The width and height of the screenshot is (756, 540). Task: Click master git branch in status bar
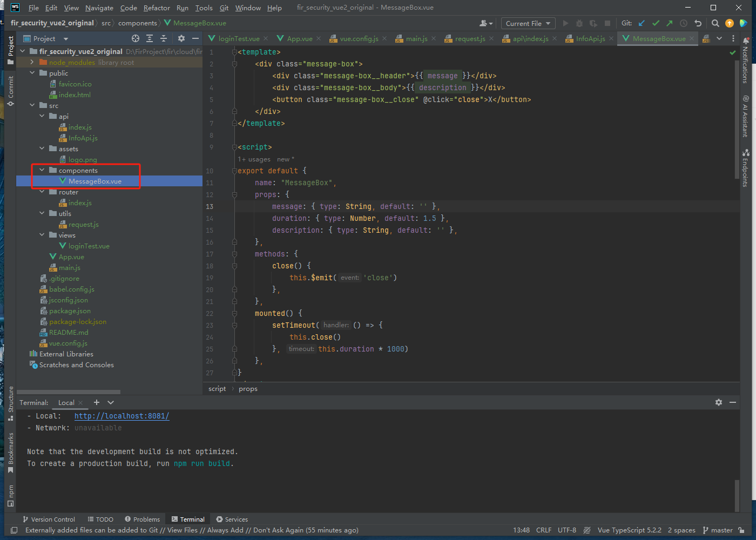pos(718,530)
